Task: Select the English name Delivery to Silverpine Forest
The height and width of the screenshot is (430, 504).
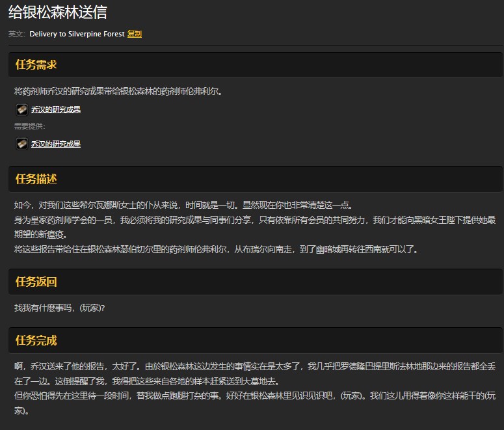Action: click(x=77, y=34)
